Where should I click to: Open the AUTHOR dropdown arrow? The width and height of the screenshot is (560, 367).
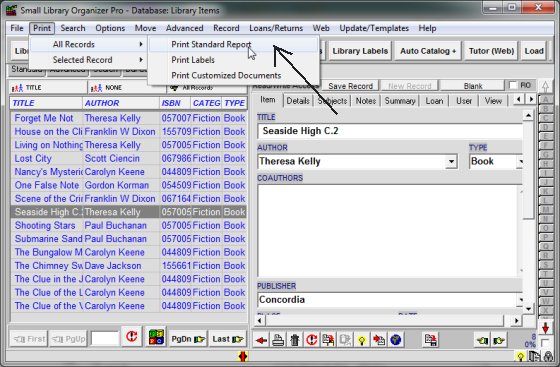pos(451,162)
